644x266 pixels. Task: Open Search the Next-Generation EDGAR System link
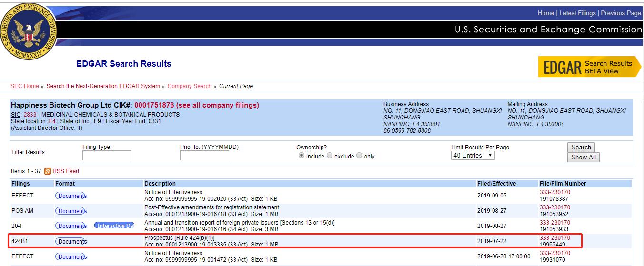[103, 86]
